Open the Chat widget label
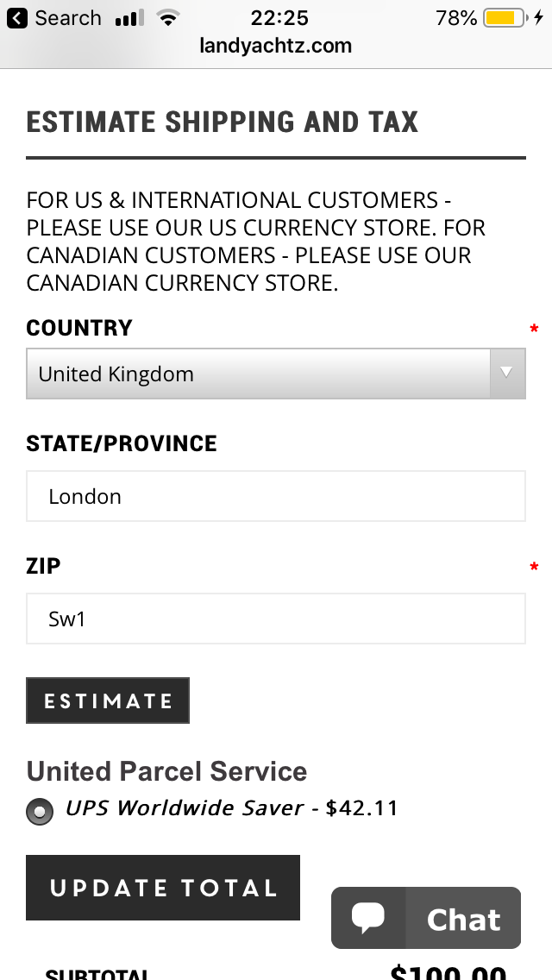Image resolution: width=552 pixels, height=980 pixels. [x=463, y=920]
